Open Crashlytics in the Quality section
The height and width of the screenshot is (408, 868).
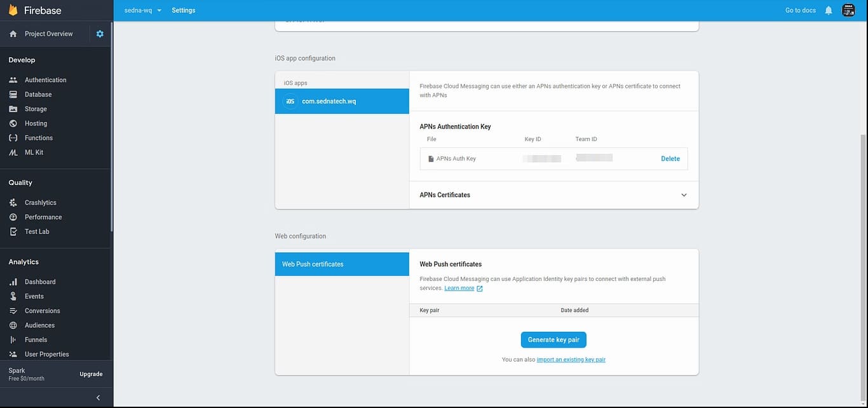[40, 203]
